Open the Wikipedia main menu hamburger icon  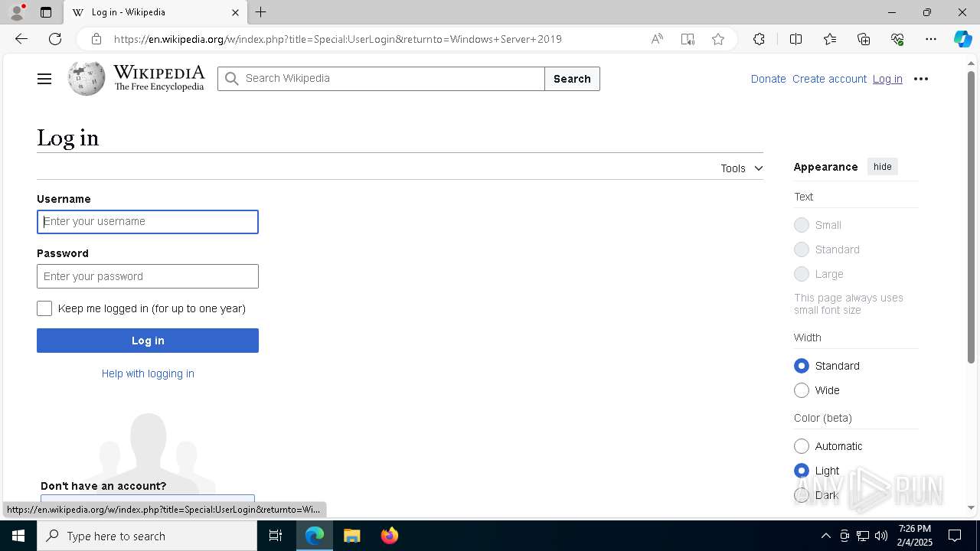pyautogui.click(x=44, y=79)
